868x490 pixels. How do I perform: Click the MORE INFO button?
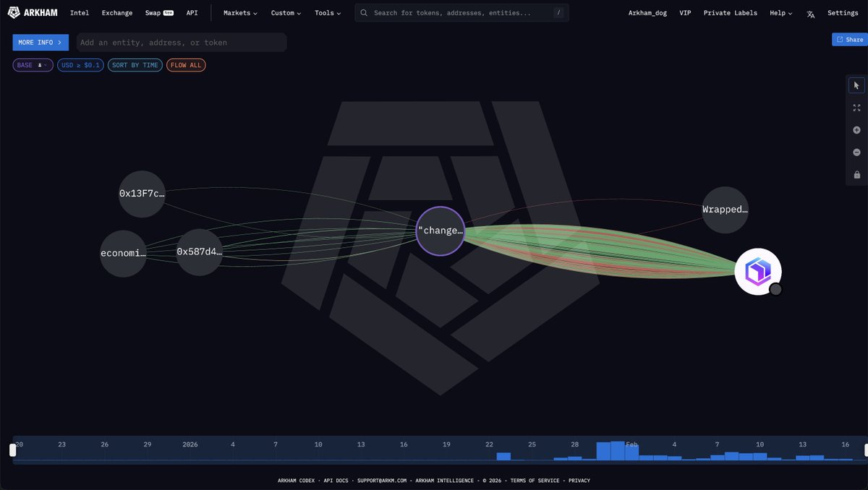click(41, 43)
